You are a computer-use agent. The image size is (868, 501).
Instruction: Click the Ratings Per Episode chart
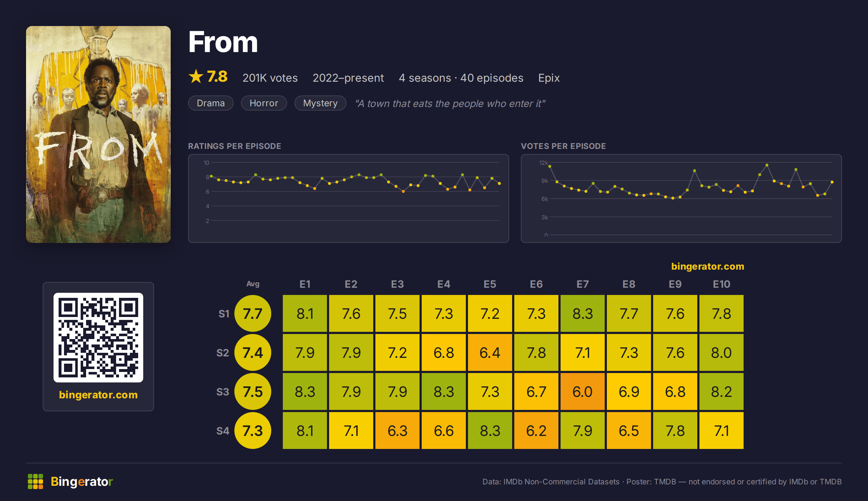coord(349,198)
